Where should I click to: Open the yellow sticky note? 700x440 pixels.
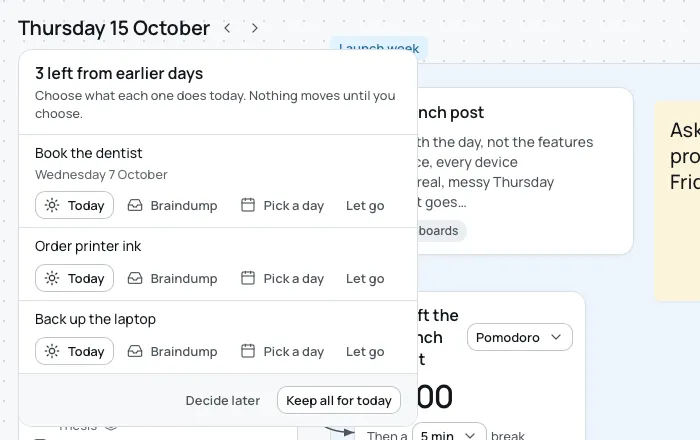(x=677, y=201)
